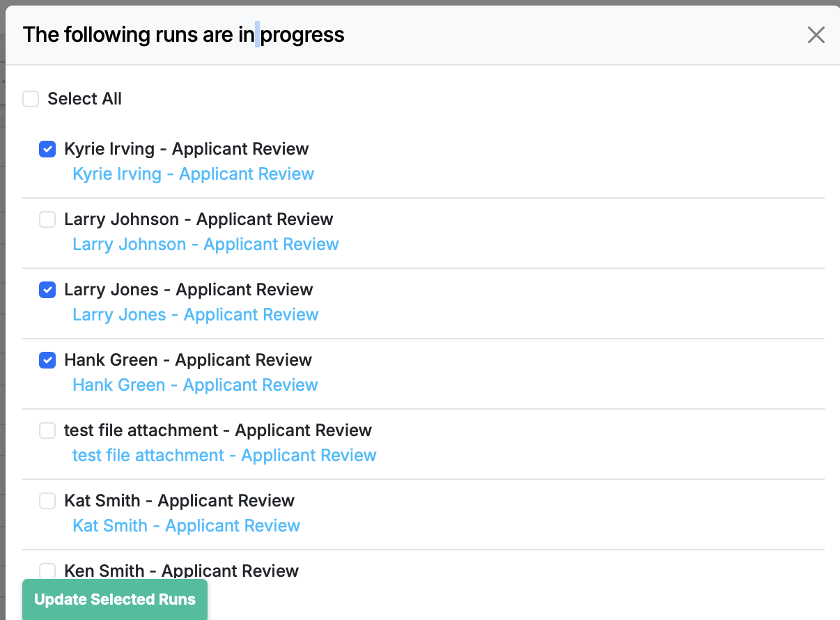Click the dialog title heading text
840x620 pixels.
[183, 35]
